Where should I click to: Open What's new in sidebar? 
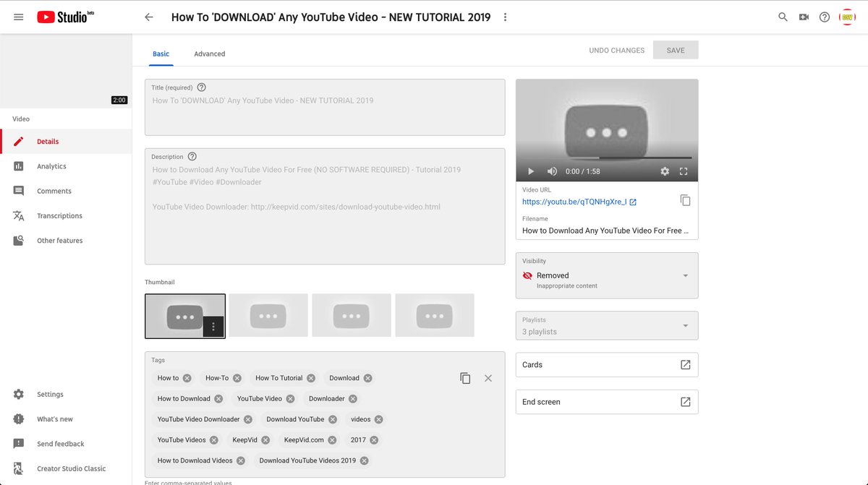66,419
